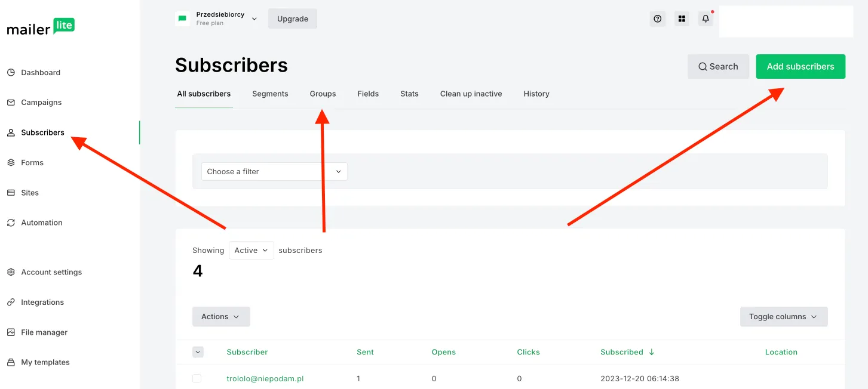
Task: Click the Dashboard clock icon in sidebar
Action: (11, 73)
